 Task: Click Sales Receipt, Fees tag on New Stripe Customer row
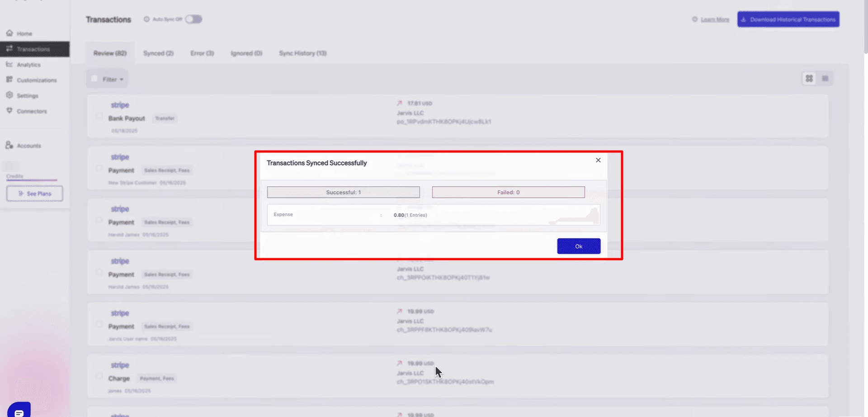(167, 170)
